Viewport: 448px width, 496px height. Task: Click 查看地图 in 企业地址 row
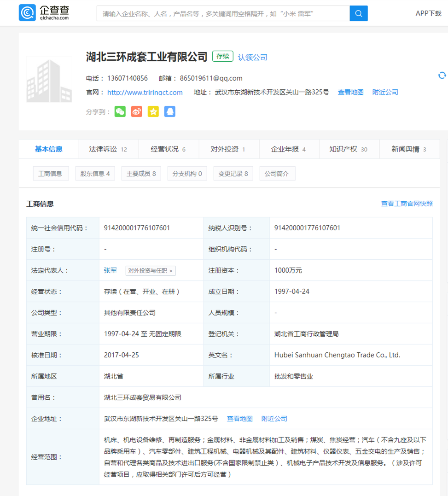tap(239, 419)
